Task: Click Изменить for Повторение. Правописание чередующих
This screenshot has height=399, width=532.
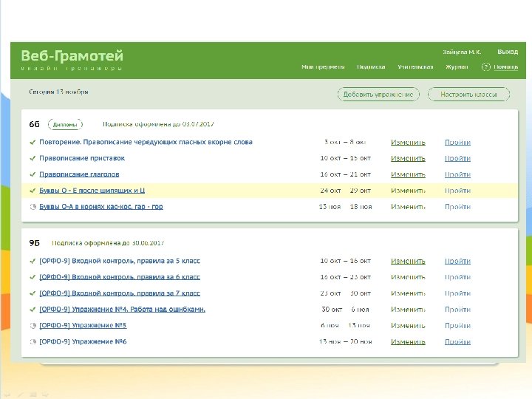Action: pos(408,142)
